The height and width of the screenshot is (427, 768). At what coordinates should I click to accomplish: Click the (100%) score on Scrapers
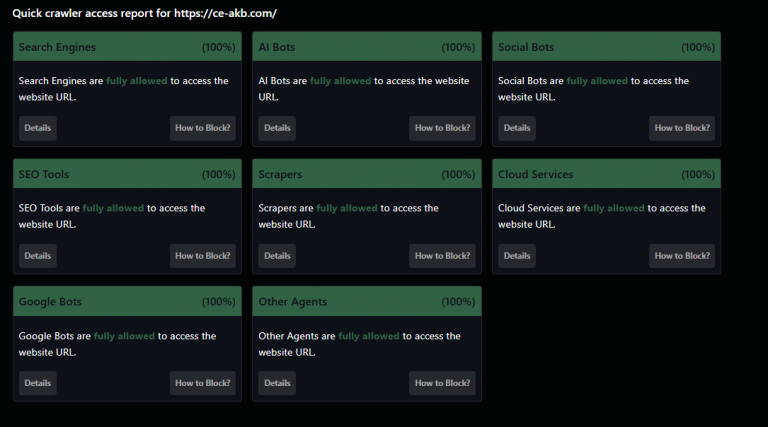[458, 175]
